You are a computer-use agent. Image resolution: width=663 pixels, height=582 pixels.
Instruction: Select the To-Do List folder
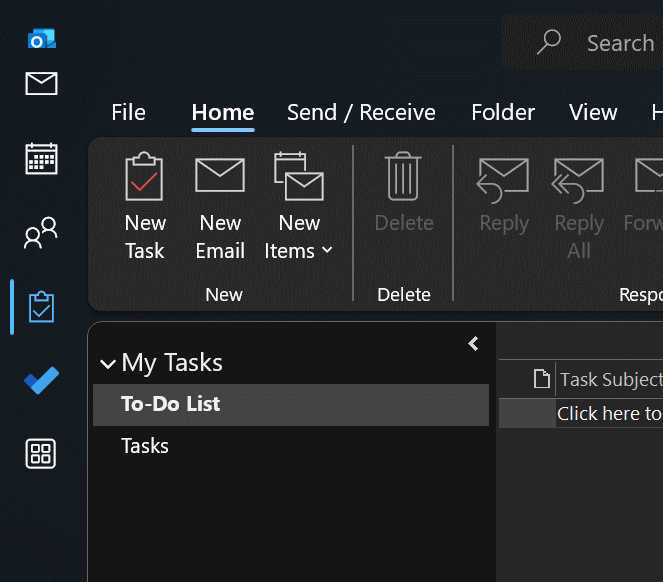pos(291,405)
